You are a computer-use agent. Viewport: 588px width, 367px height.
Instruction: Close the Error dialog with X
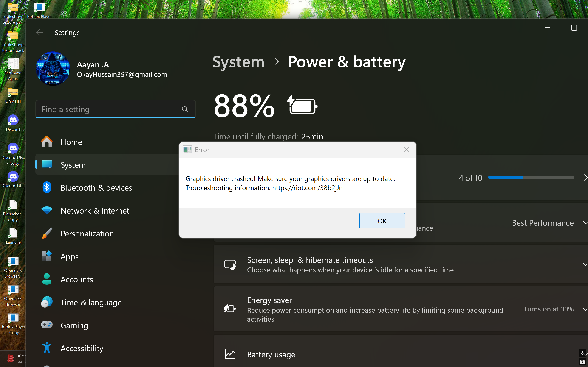point(407,150)
